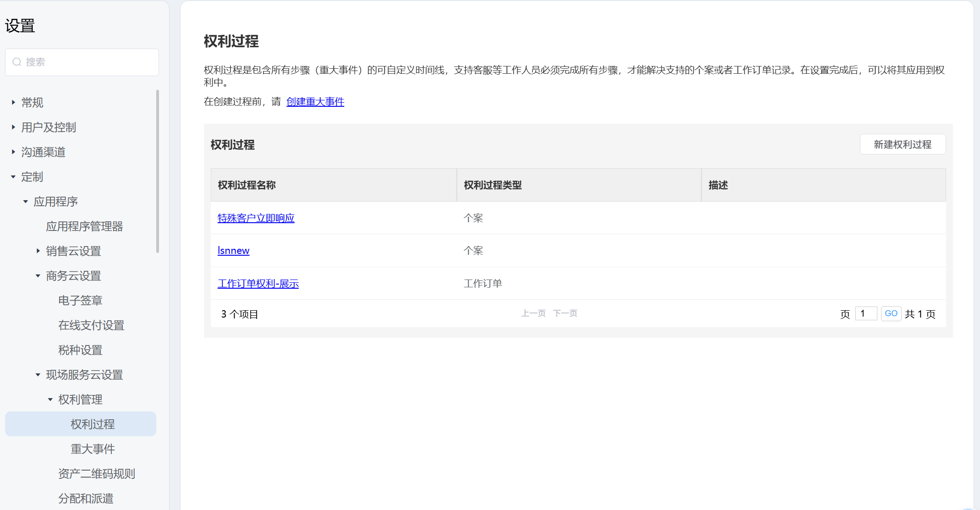
Task: Expand the 用户及控制 section arrow
Action: click(13, 127)
